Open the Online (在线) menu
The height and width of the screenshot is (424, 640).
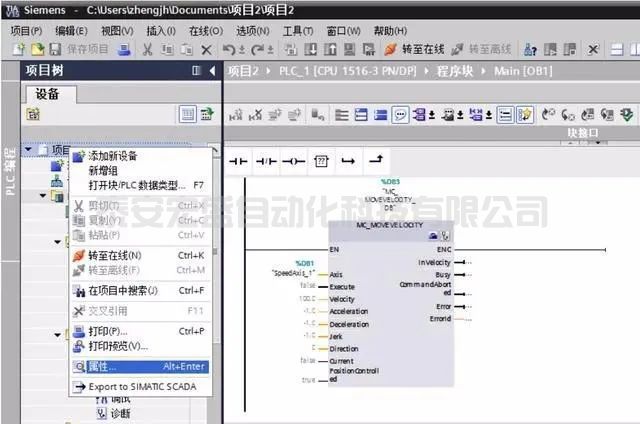point(205,31)
